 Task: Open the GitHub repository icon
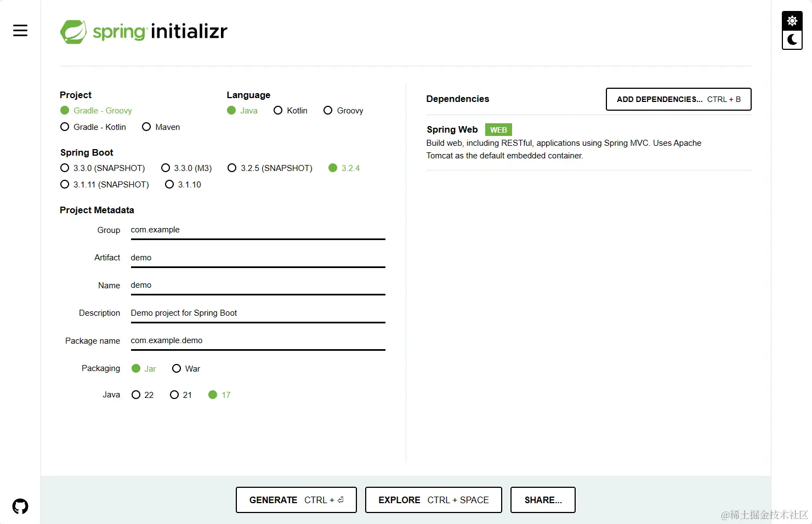[x=20, y=506]
